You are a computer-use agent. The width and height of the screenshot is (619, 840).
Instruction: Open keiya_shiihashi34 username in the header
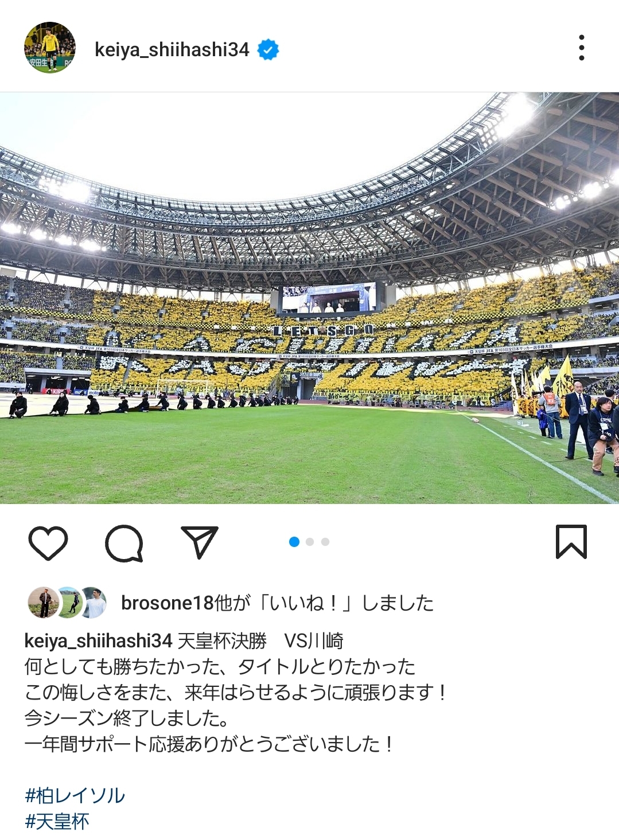(x=172, y=50)
